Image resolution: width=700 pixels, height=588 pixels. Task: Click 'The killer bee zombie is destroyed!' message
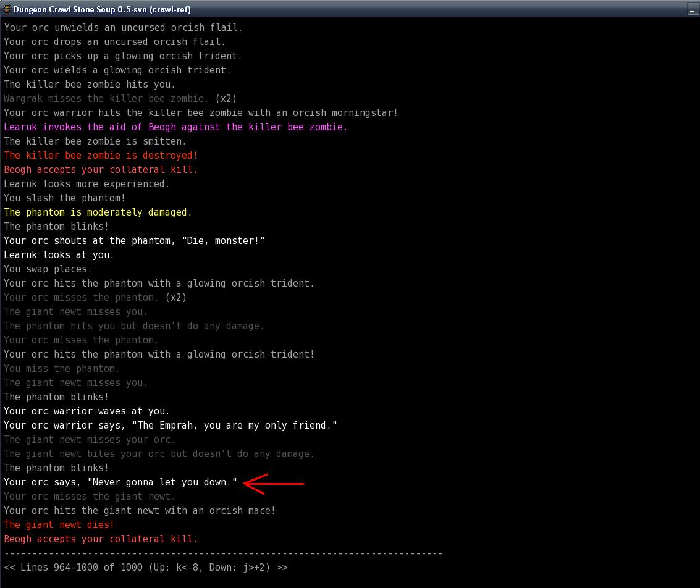[101, 156]
